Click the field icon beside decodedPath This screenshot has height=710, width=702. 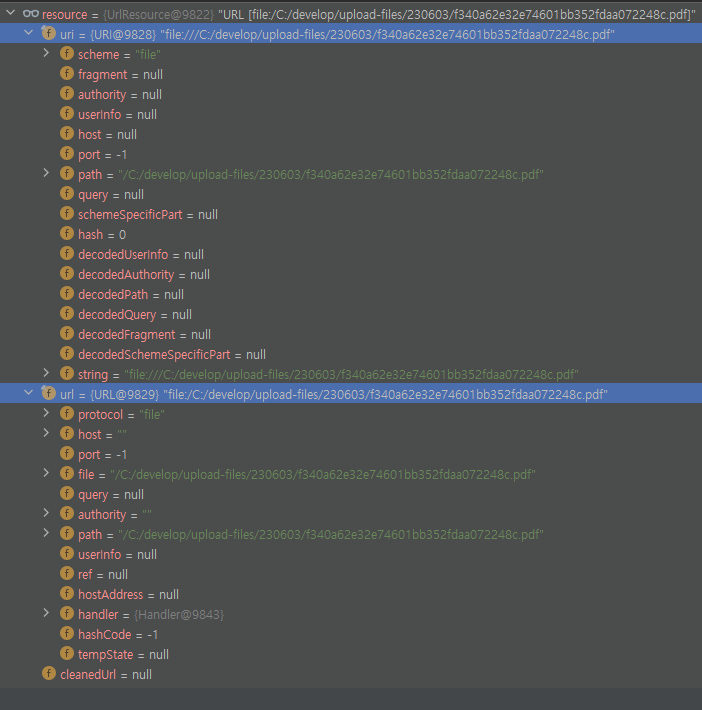(x=67, y=293)
